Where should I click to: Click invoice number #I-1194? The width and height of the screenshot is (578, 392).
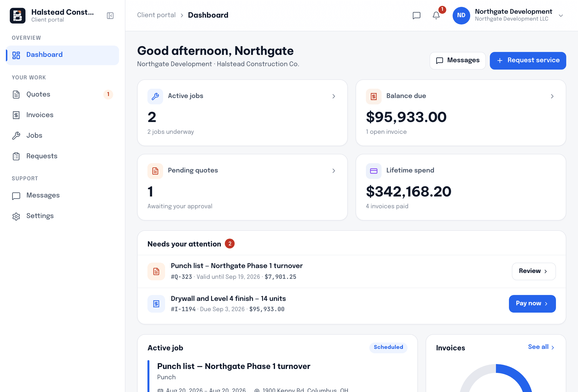tap(183, 309)
